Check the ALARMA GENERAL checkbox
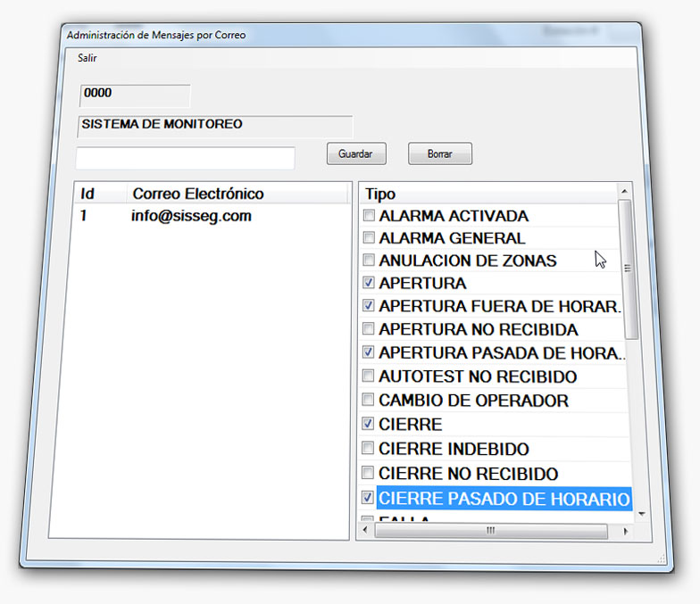700x604 pixels. [368, 238]
